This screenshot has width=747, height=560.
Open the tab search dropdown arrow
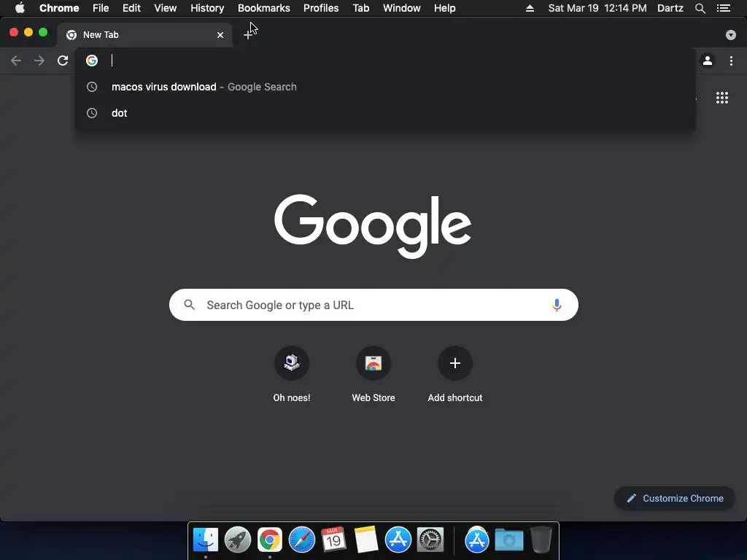tap(731, 35)
